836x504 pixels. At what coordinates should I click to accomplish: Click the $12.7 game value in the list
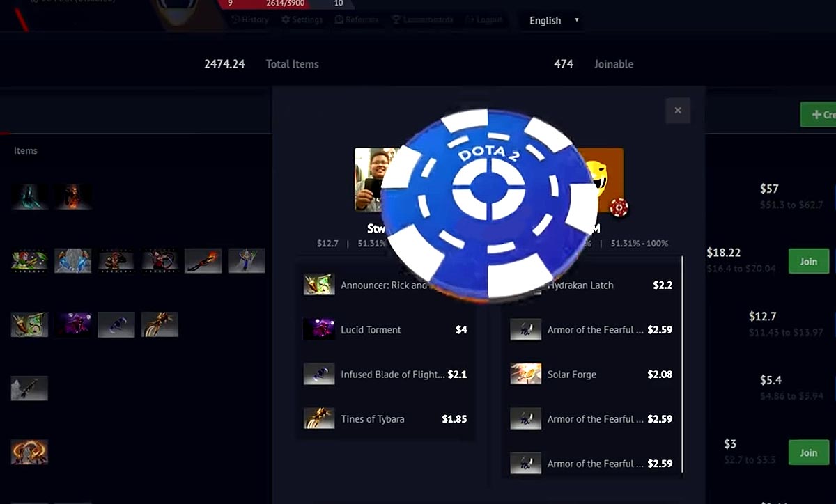pyautogui.click(x=762, y=317)
